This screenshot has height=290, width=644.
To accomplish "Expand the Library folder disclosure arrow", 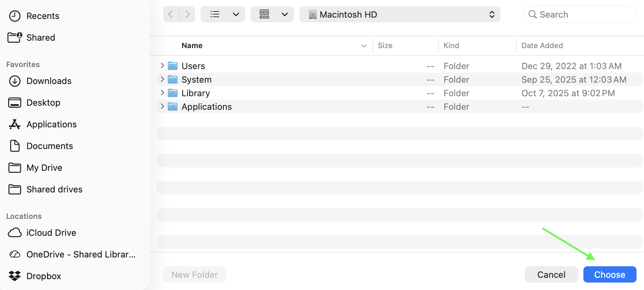I will pos(163,93).
